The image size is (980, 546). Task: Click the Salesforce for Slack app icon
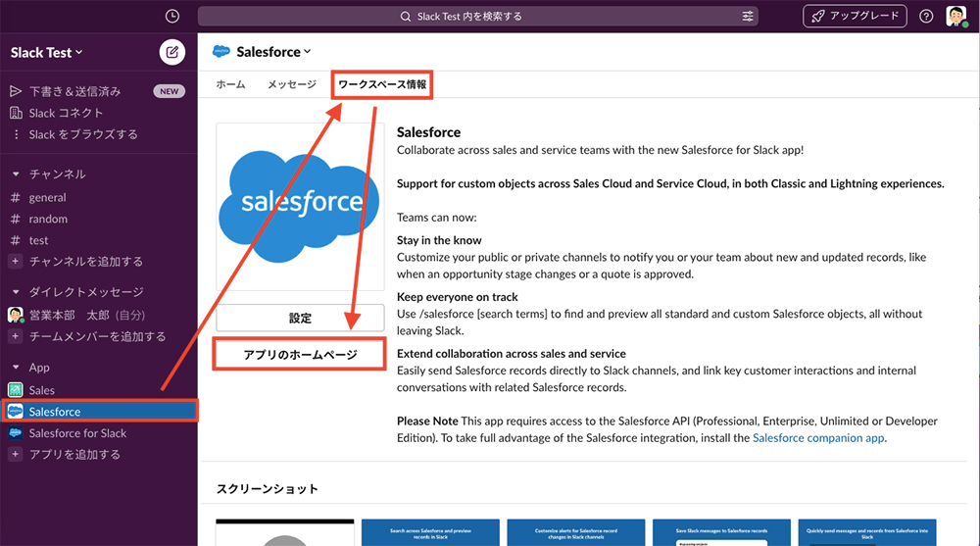15,433
